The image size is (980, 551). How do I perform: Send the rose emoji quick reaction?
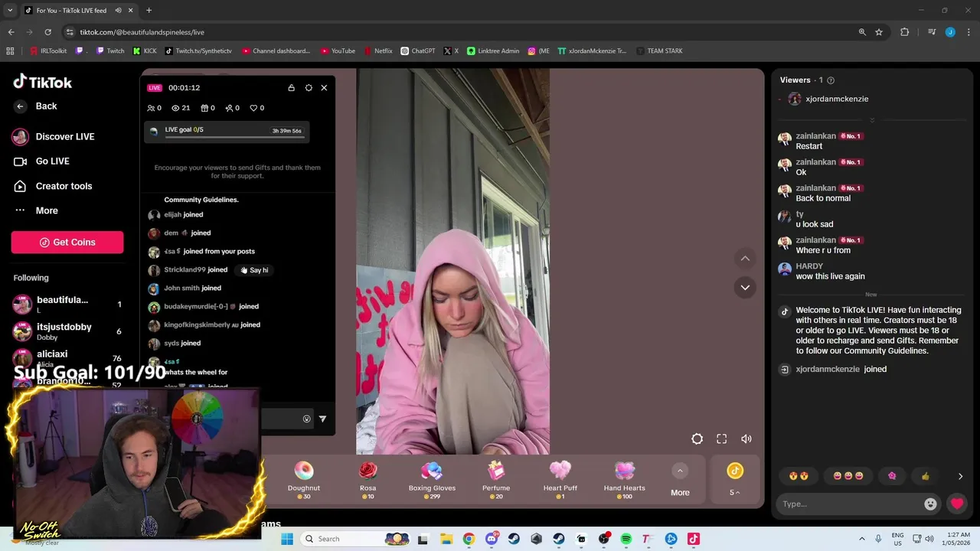pyautogui.click(x=892, y=476)
